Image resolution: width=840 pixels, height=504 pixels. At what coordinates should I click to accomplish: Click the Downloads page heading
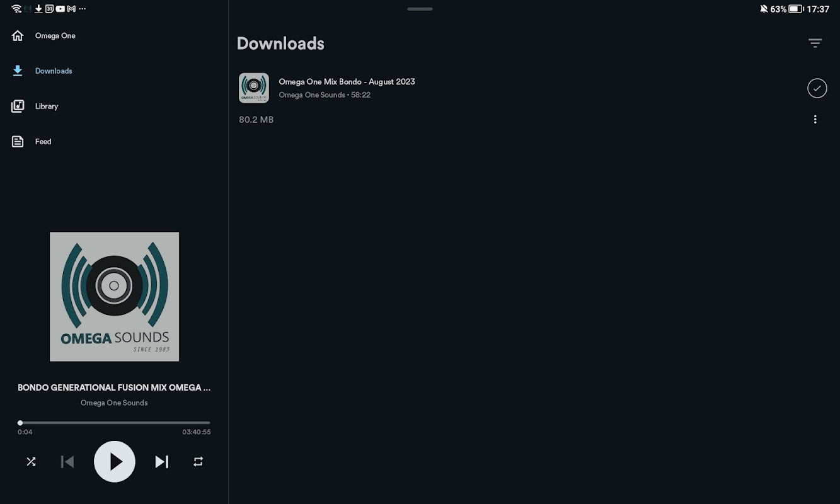[x=280, y=43]
